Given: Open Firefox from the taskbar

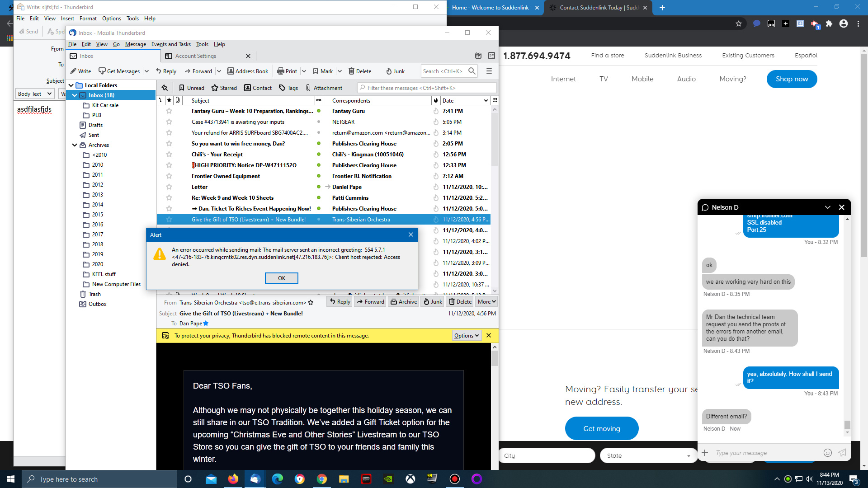Looking at the screenshot, I should coord(233,479).
